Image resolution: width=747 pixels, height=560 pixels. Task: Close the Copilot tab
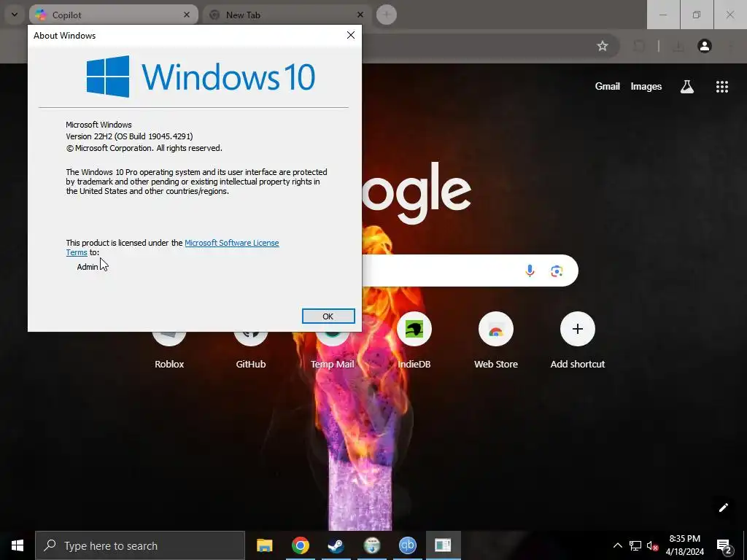click(187, 15)
